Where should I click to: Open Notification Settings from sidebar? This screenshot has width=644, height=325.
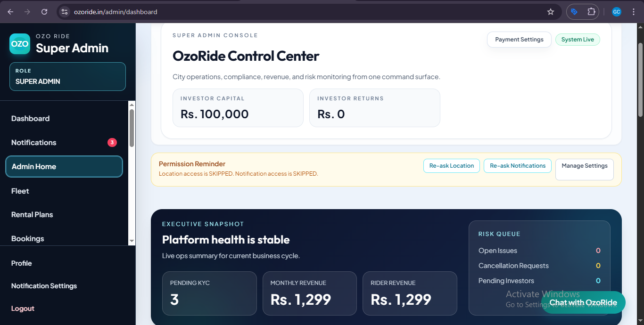[x=44, y=285]
